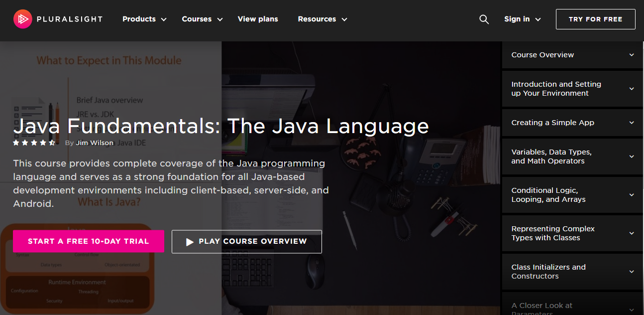The width and height of the screenshot is (644, 315).
Task: Select View plans in the navigation
Action: [x=258, y=19]
